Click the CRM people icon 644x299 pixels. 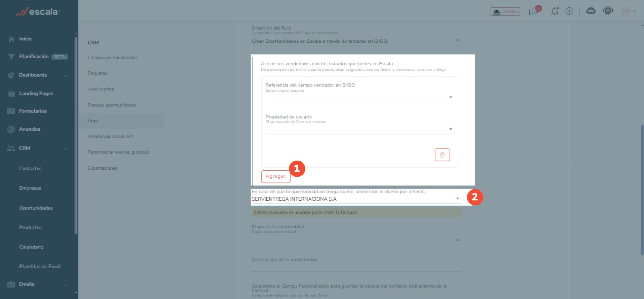[x=11, y=148]
